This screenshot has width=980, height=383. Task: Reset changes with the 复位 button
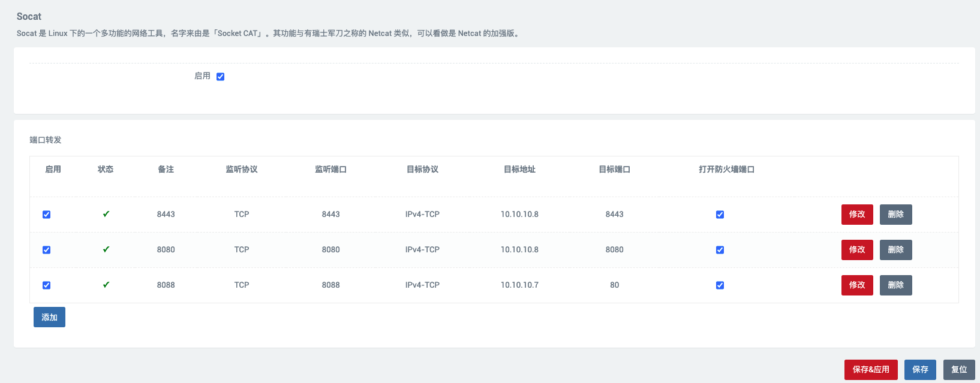[958, 370]
